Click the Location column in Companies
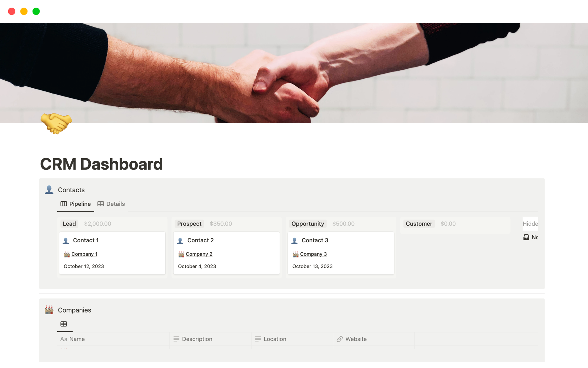 point(275,339)
